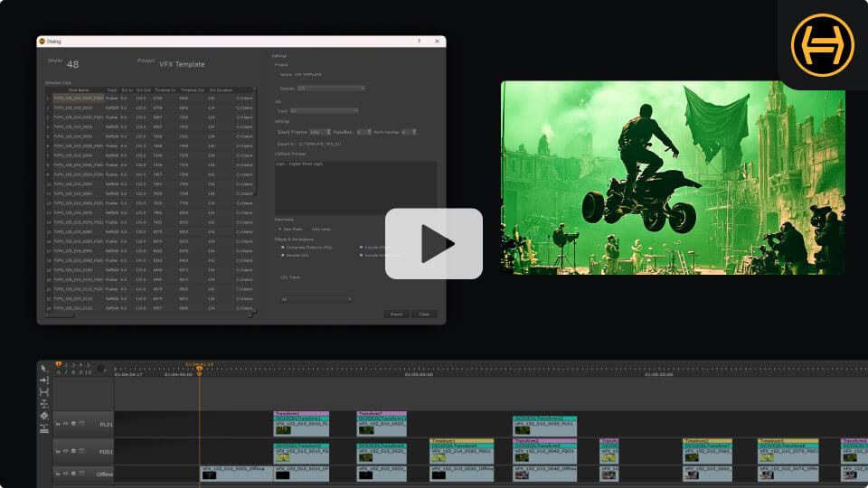868x488 pixels.
Task: Select the New Plate radio option
Action: [280, 230]
